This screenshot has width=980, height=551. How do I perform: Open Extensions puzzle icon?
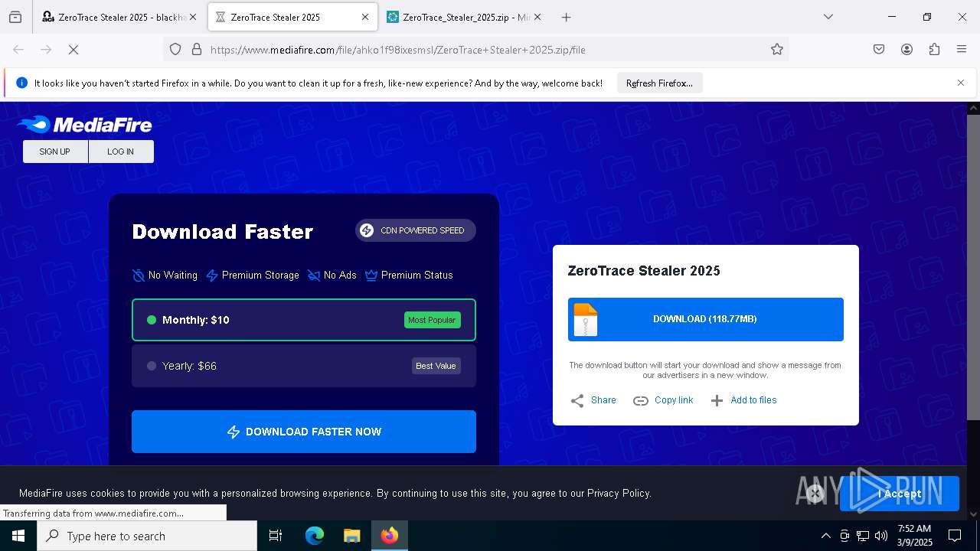(x=934, y=50)
